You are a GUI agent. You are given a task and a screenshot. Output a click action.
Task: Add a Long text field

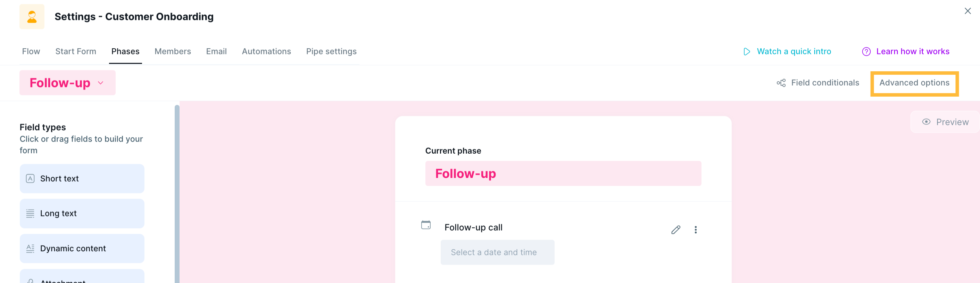82,214
